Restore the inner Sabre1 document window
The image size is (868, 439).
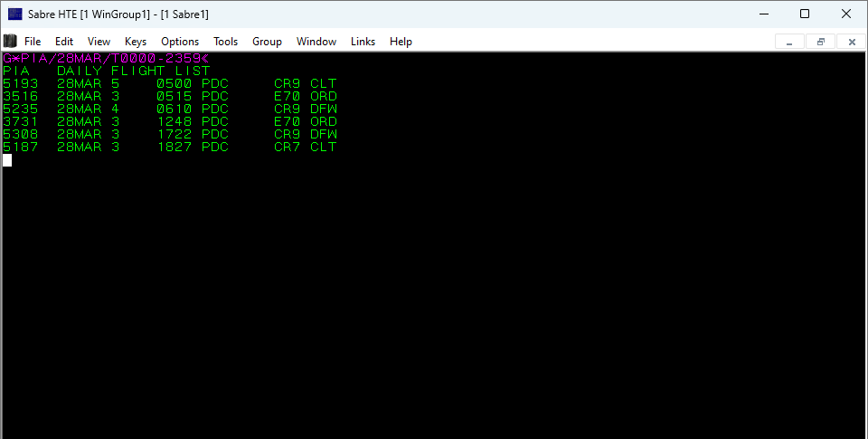click(x=820, y=42)
